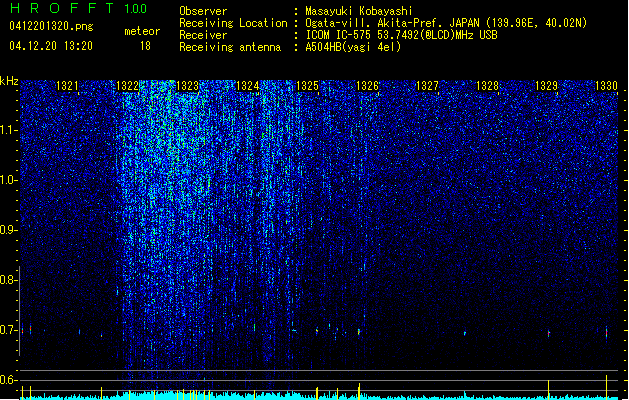The image size is (629, 400).
Task: Click the 0.6 kHz axis label
Action: click(x=8, y=380)
